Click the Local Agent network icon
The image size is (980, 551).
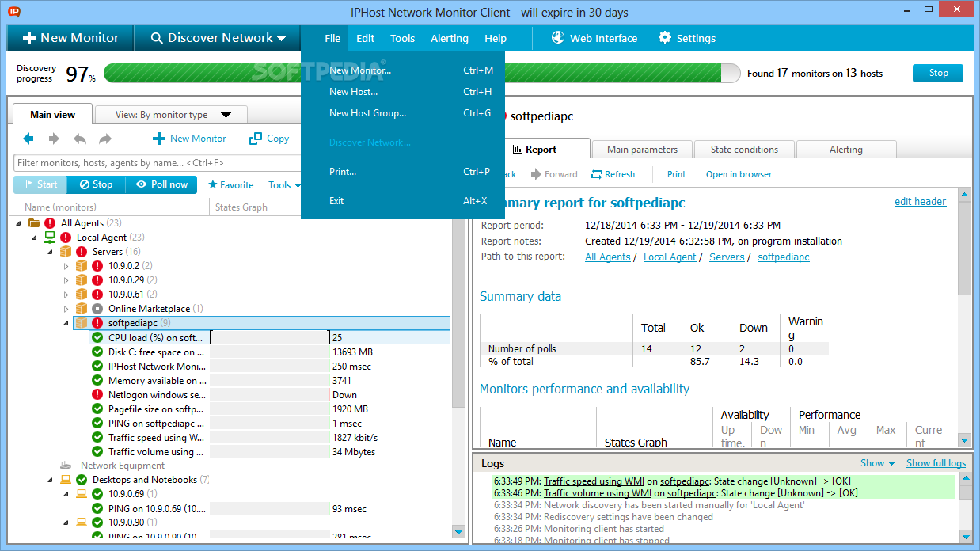(50, 237)
